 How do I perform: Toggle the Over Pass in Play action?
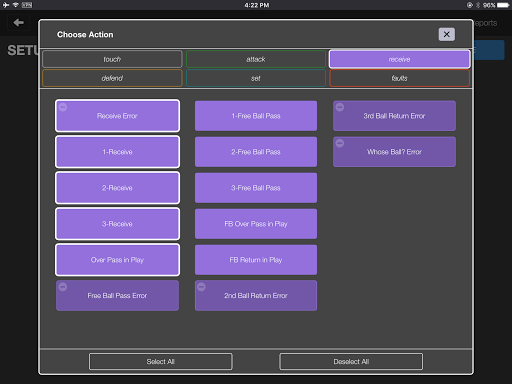(x=117, y=260)
